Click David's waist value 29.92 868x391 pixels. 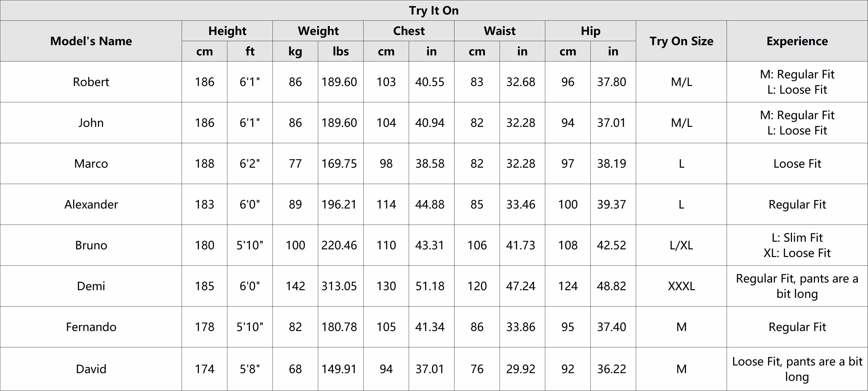pyautogui.click(x=520, y=369)
